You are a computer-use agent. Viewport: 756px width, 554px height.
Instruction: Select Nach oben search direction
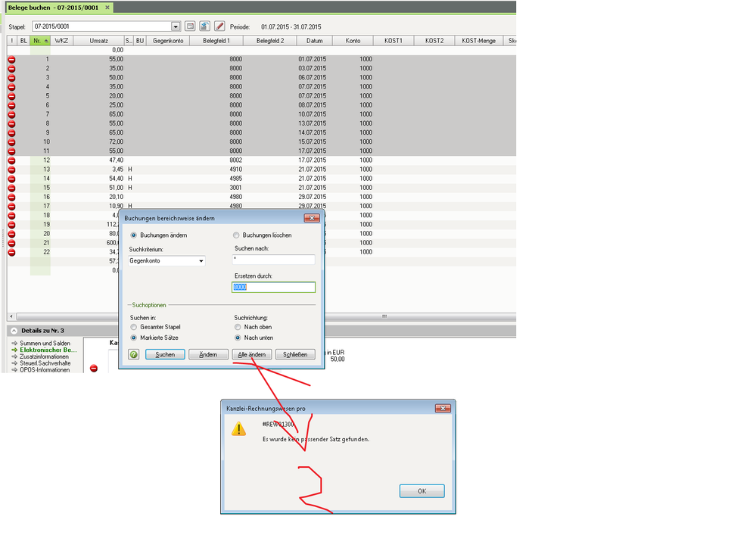click(x=238, y=327)
